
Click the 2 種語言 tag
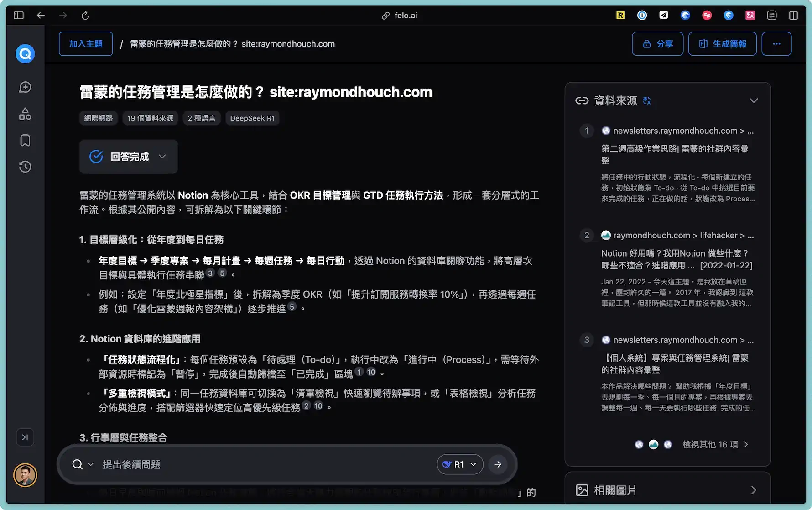(x=202, y=118)
